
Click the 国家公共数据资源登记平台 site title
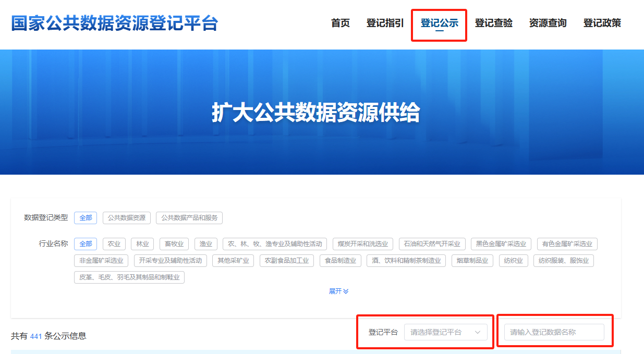click(115, 23)
